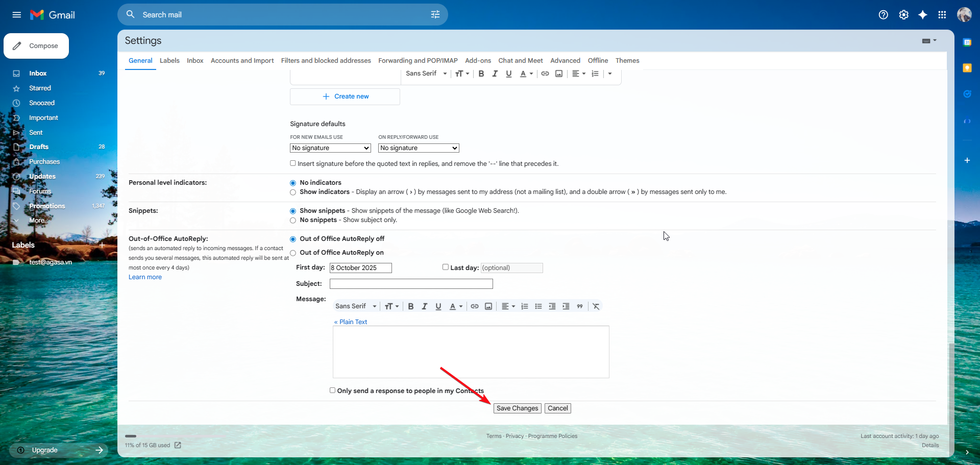Click the Quote icon in the message toolbar
Image resolution: width=980 pixels, height=465 pixels.
click(x=580, y=306)
